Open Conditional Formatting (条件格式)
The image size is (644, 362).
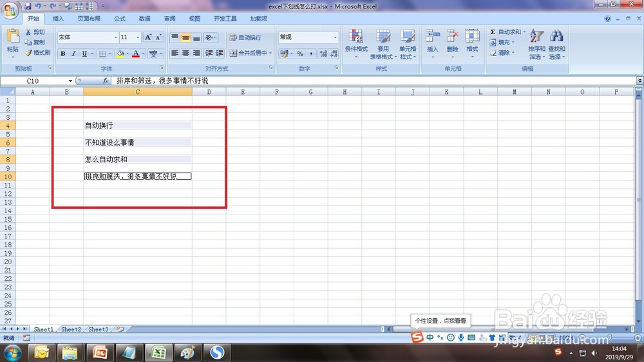356,44
